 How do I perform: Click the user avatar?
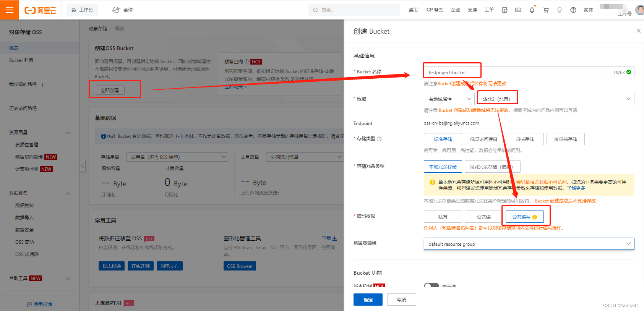tap(640, 10)
